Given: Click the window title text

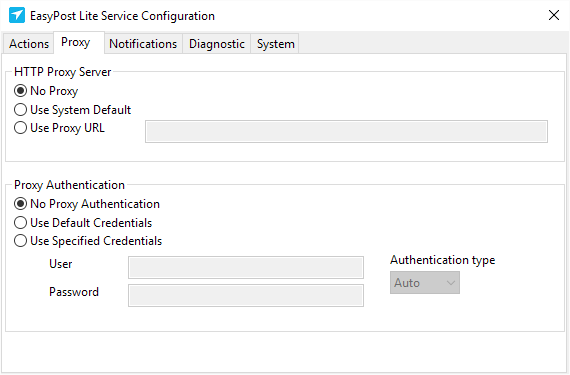Looking at the screenshot, I should [123, 16].
